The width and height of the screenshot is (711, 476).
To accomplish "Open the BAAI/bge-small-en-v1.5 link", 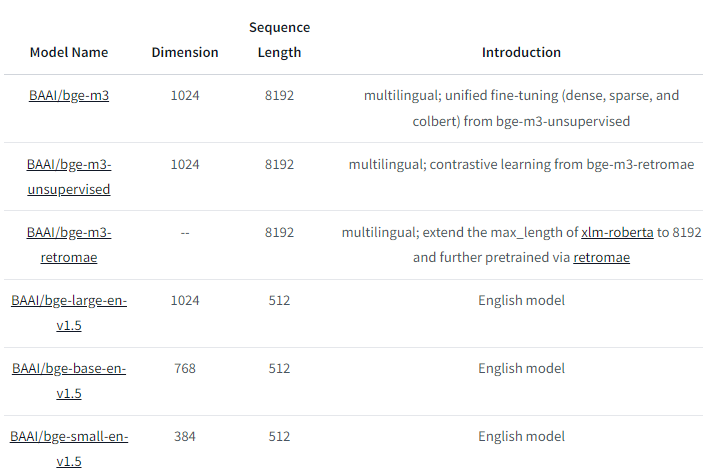I will [x=69, y=449].
